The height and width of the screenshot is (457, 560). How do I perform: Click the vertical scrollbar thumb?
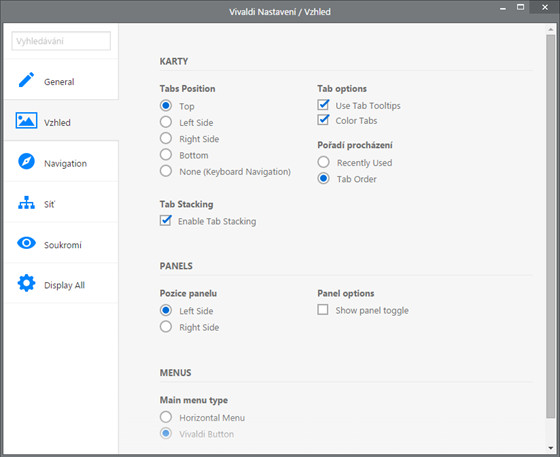550,226
